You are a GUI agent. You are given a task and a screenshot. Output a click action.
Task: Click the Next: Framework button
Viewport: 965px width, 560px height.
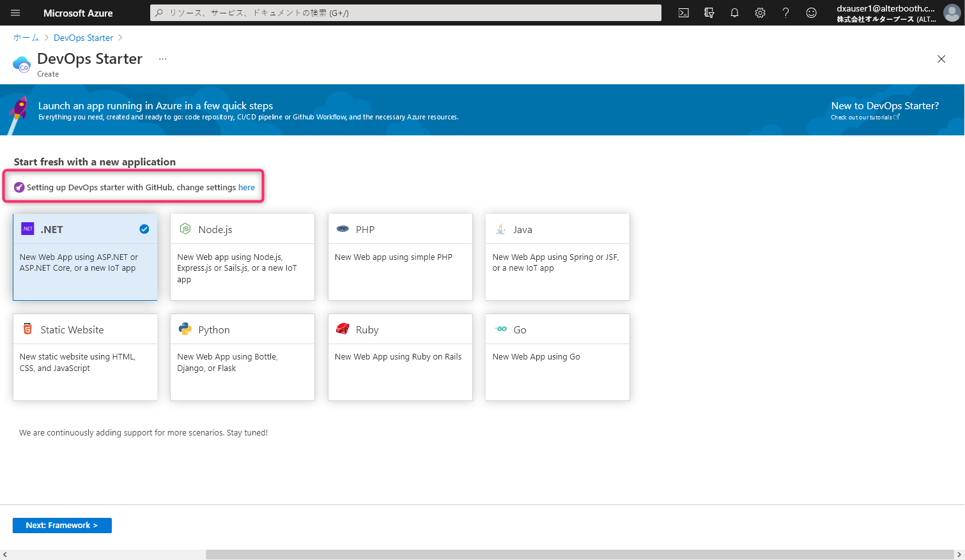click(62, 525)
